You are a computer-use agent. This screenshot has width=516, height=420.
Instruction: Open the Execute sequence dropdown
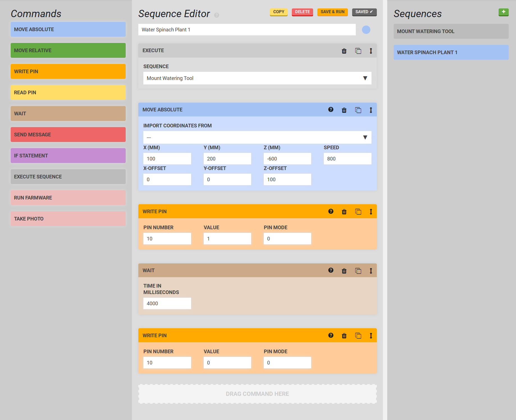coord(257,78)
